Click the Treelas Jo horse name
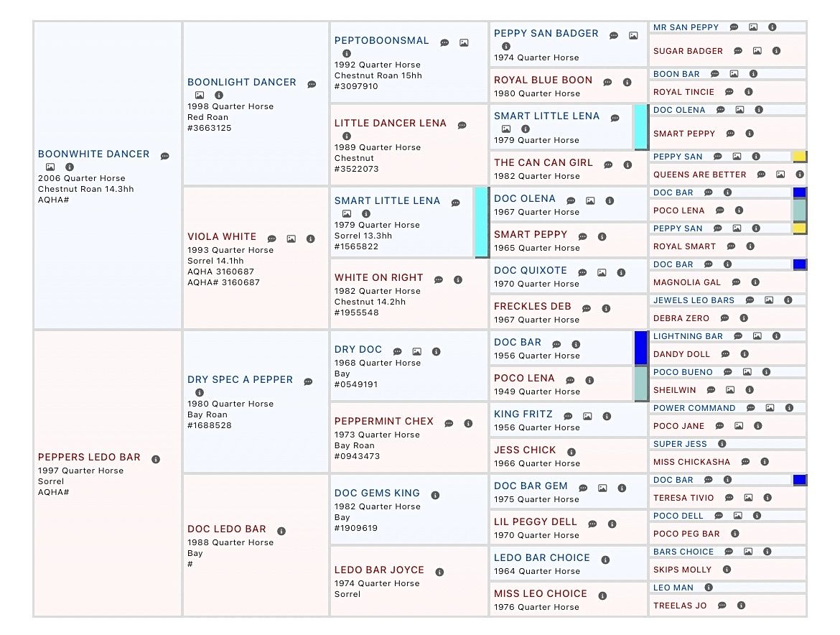840x635 pixels. point(679,606)
